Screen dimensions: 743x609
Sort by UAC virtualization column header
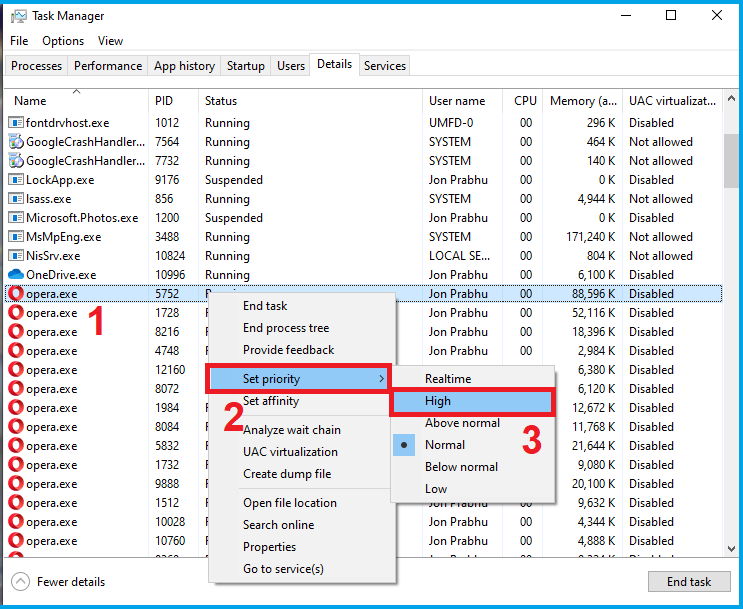672,101
